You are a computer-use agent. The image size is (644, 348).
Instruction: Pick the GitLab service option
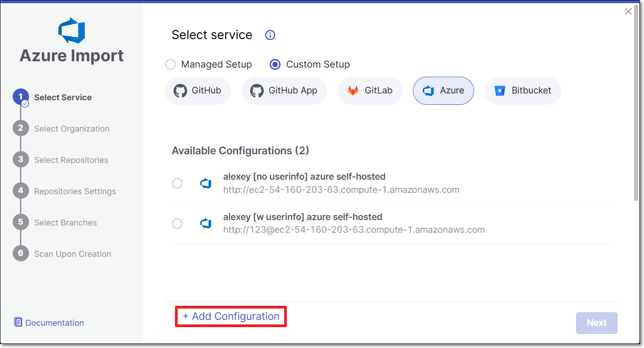point(370,91)
